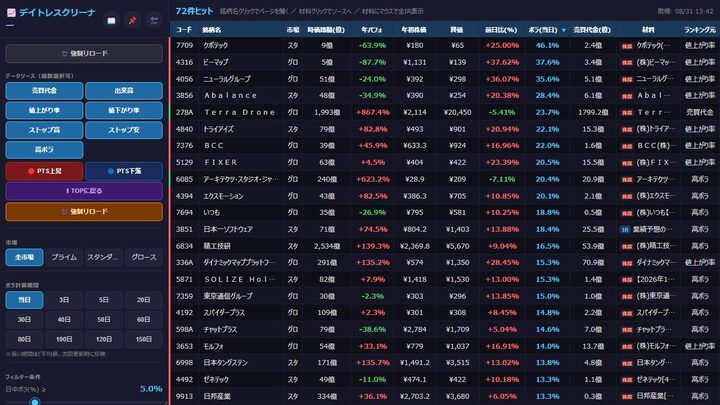The width and height of the screenshot is (720, 405).
Task: Sort by the 前日比(%) column header
Action: (x=501, y=30)
